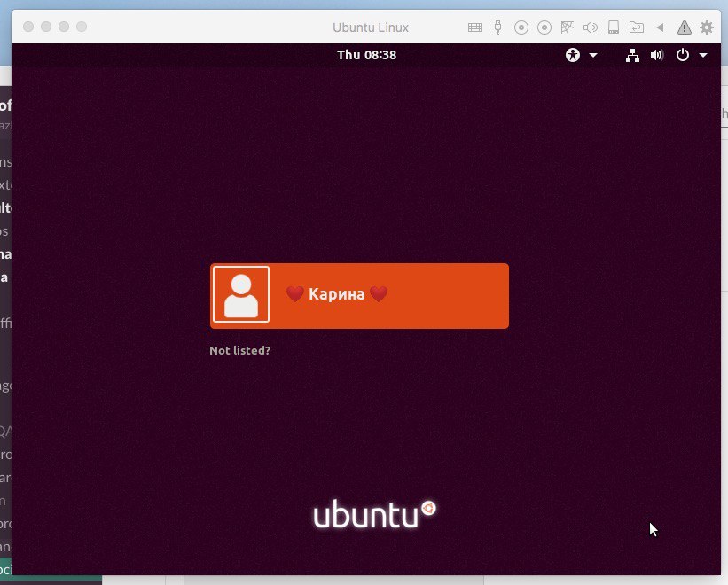Expand the system menu dropdown arrow
Screen dimensions: 728x585
coord(703,55)
